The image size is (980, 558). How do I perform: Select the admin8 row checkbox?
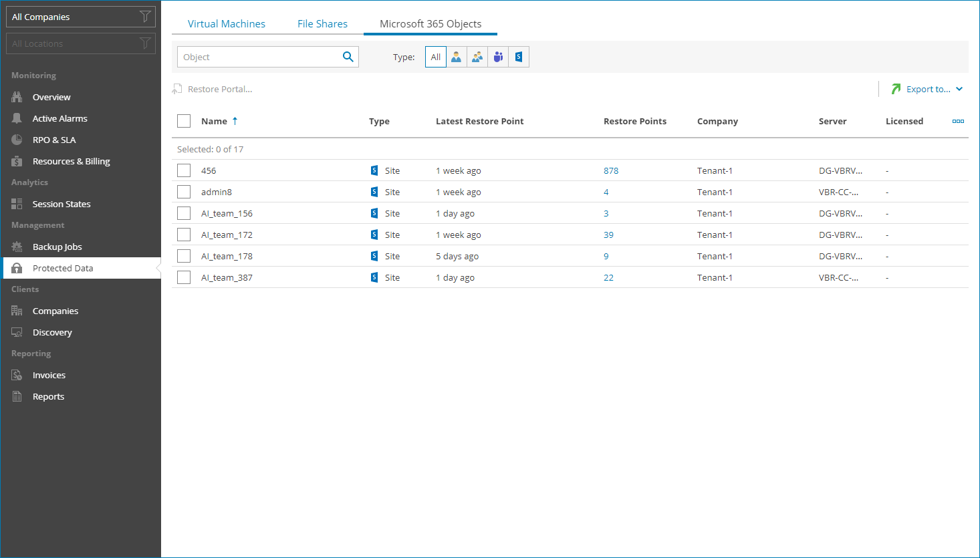(184, 192)
